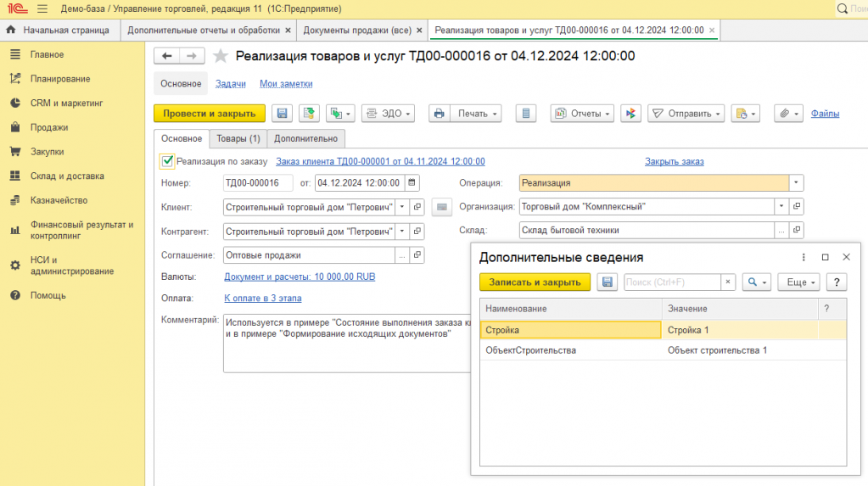The image size is (868, 486).
Task: Open ЭДО dropdown menu
Action: click(388, 114)
